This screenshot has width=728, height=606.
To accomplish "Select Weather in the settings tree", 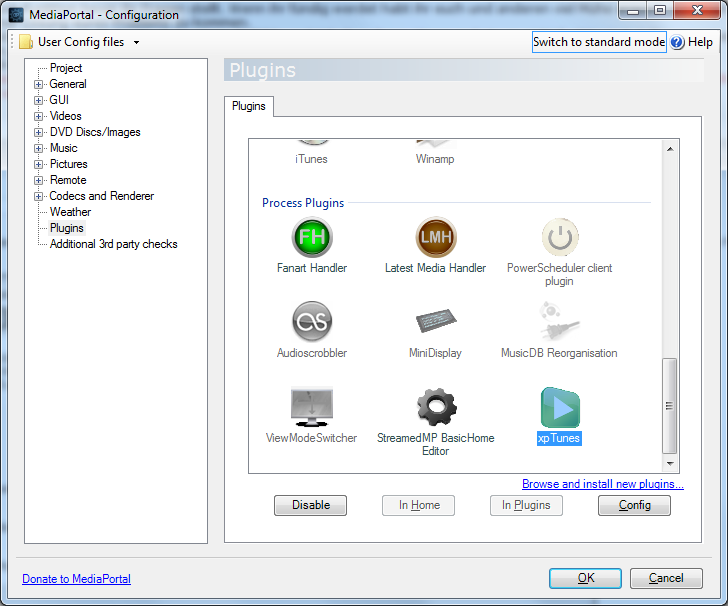I will [x=71, y=212].
